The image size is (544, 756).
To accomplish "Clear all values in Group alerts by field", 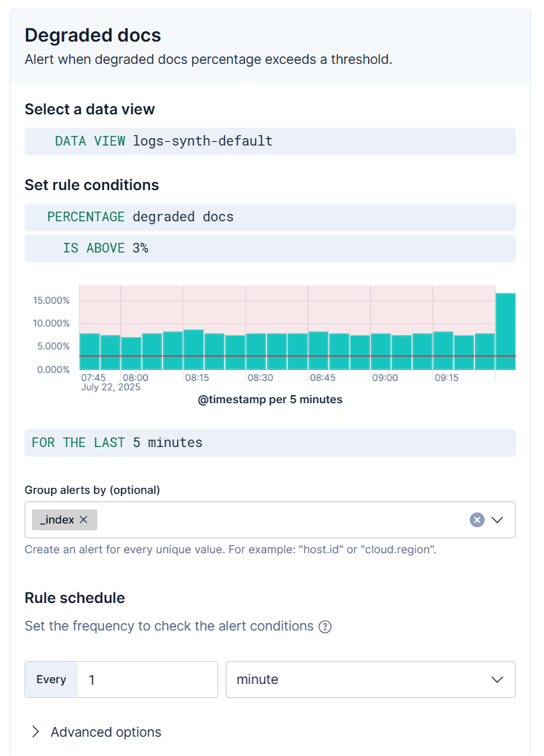I will coord(476,519).
